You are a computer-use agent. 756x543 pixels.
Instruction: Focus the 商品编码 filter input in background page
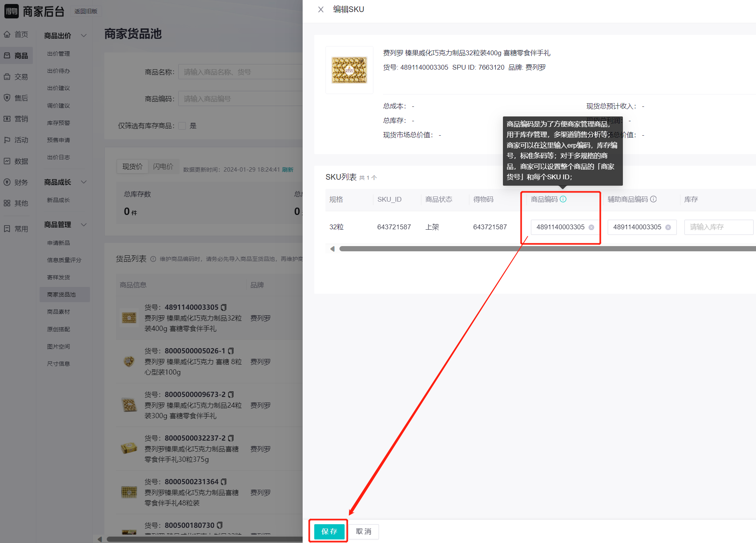coord(240,99)
